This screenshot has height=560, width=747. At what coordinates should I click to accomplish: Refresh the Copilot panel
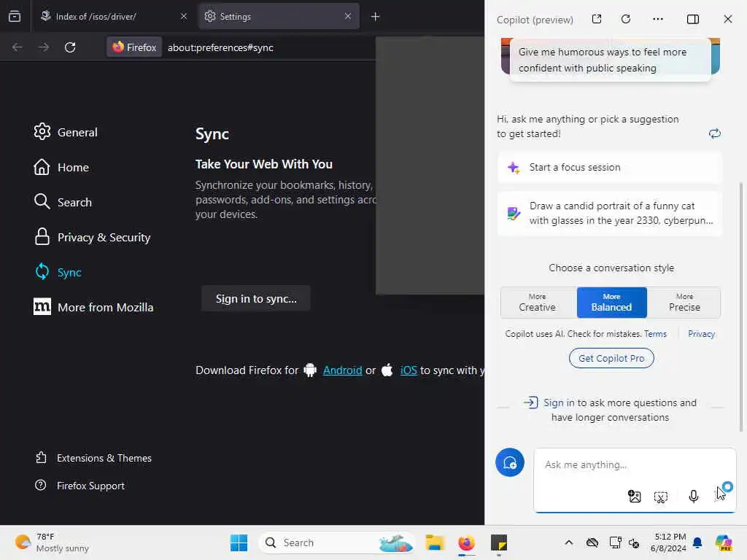(x=626, y=19)
